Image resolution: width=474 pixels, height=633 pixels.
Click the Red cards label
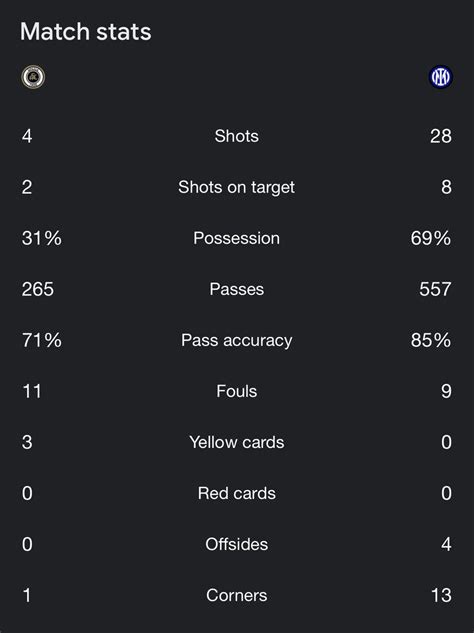pos(237,493)
